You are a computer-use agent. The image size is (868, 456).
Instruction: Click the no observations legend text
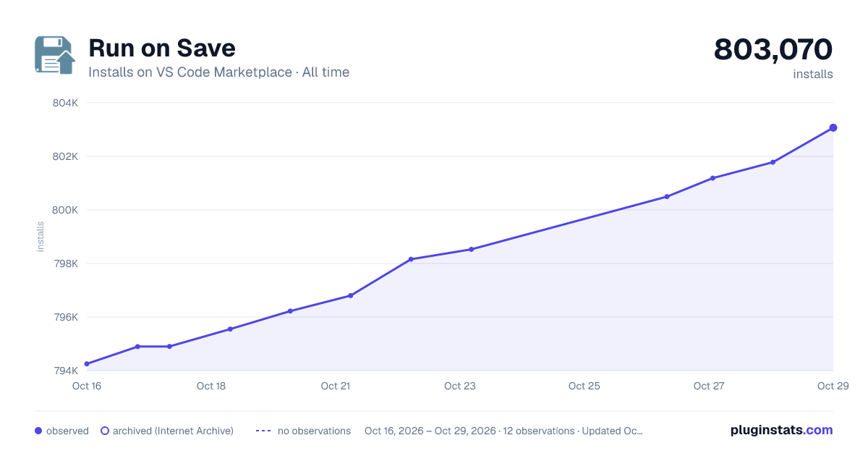click(x=314, y=431)
